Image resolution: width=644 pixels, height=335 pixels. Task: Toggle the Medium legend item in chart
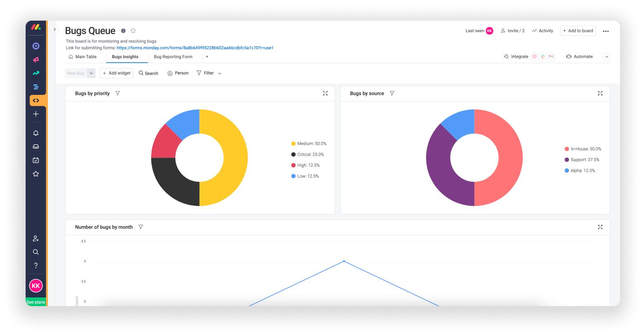point(308,144)
